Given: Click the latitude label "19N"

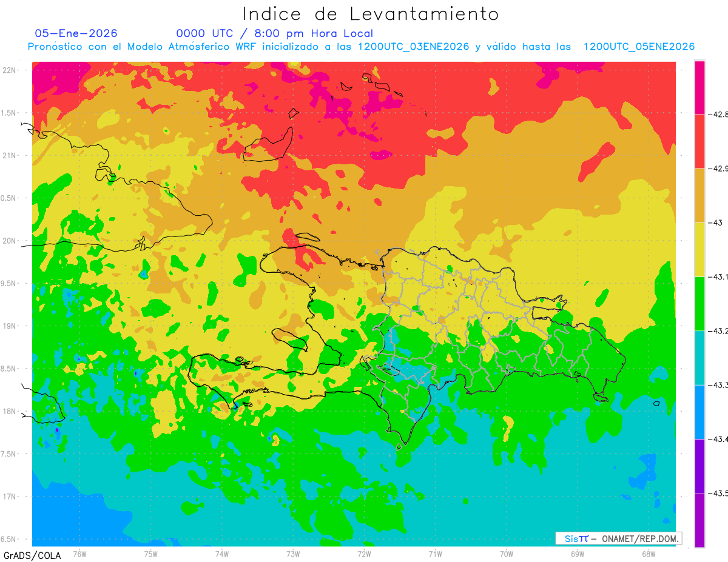Looking at the screenshot, I should 10,326.
